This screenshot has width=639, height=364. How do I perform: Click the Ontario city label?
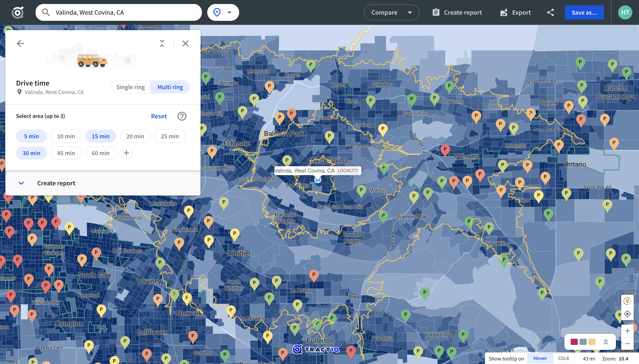(575, 164)
